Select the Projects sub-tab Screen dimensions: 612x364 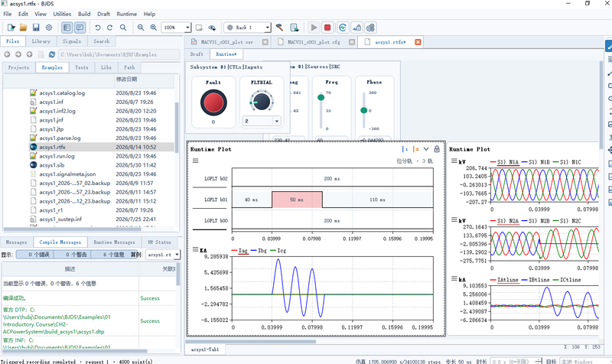click(x=18, y=67)
